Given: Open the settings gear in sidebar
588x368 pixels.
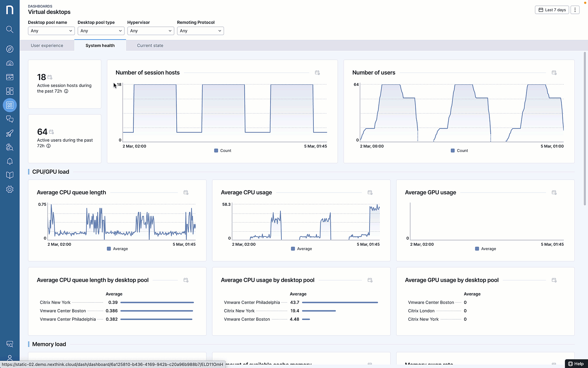Looking at the screenshot, I should (10, 189).
